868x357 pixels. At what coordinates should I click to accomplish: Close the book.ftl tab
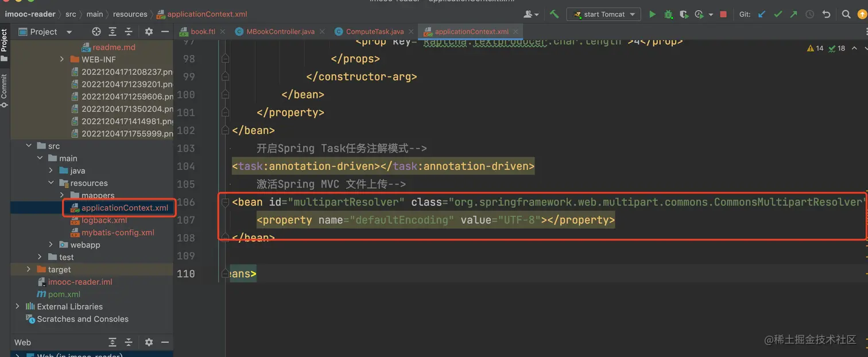pyautogui.click(x=223, y=32)
